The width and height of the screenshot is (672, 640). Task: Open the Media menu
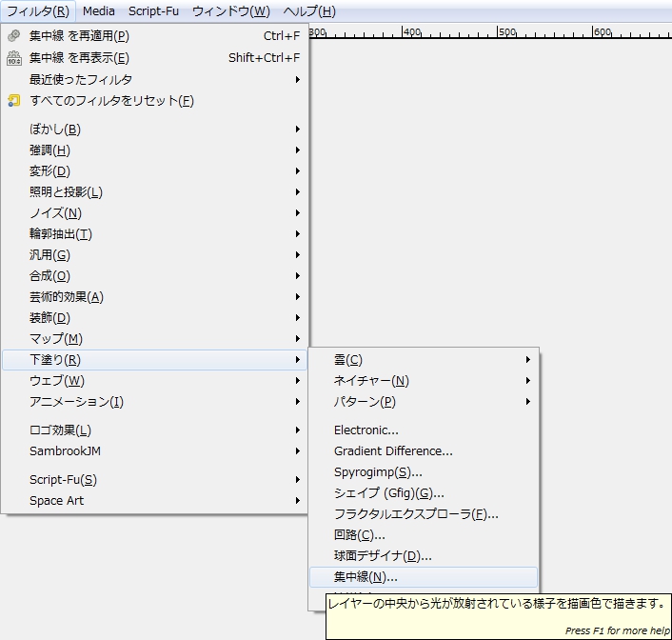pos(99,11)
